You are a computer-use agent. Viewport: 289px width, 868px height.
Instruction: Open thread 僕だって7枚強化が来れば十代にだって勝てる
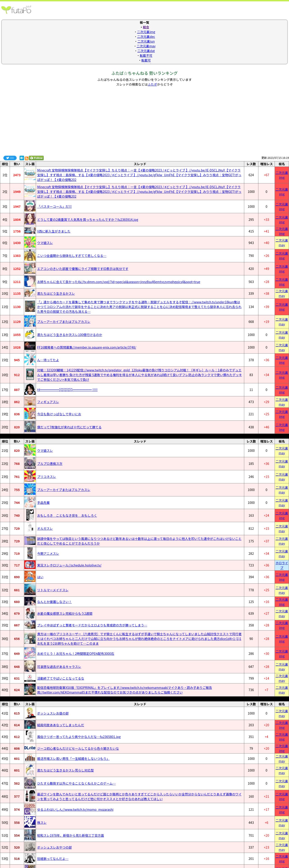coord(69,427)
